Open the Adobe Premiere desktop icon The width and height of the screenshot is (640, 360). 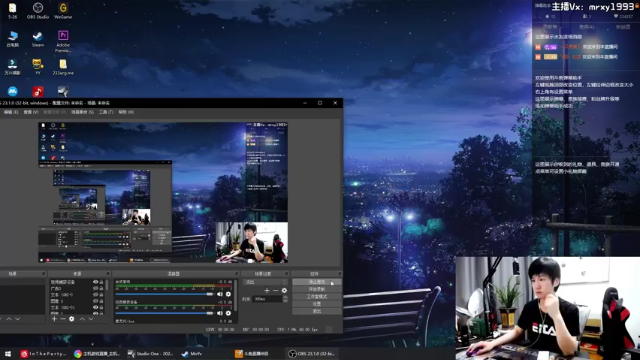click(63, 41)
